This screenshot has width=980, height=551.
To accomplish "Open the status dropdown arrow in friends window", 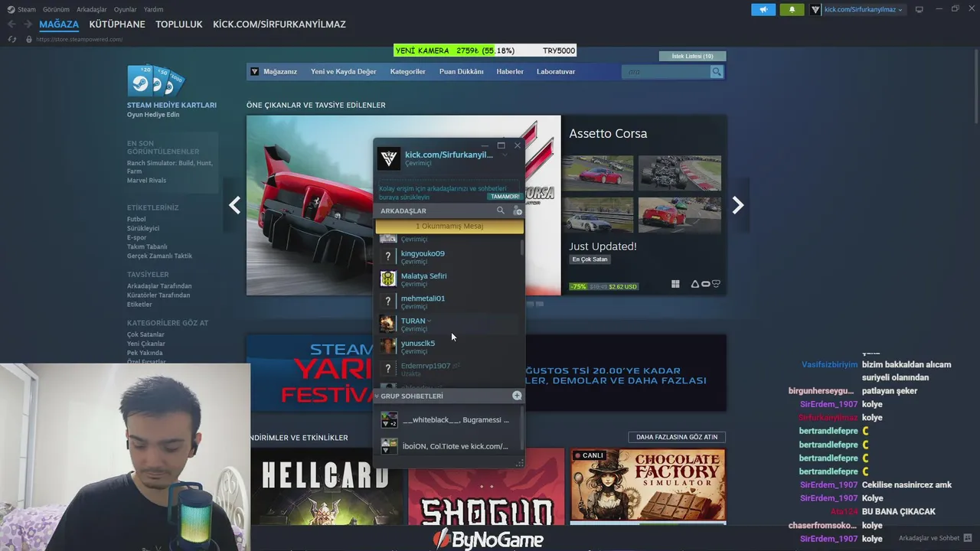I will coord(505,155).
